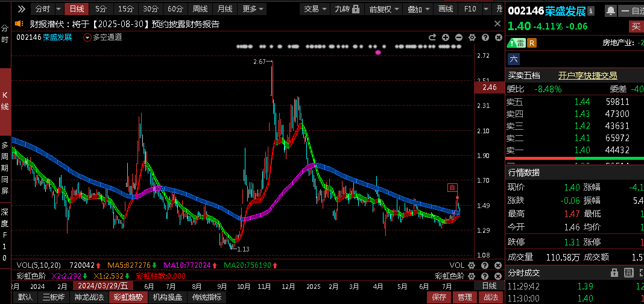Close the VOL indicator panel
Viewport: 644px width, 304px height.
(498, 265)
